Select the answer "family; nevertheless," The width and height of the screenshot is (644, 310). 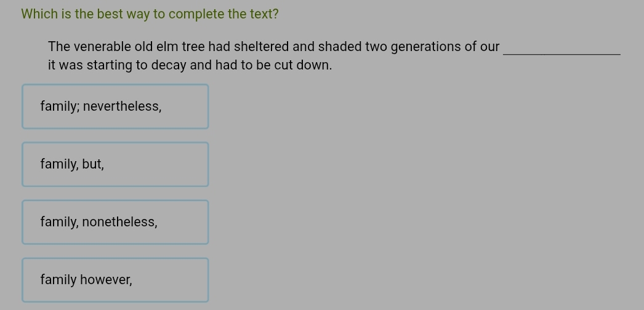tap(115, 106)
